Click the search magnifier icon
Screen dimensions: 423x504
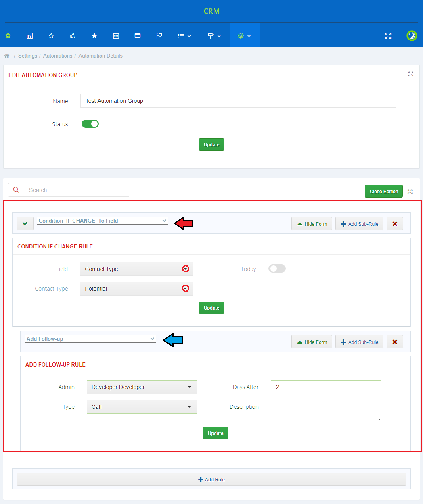click(16, 190)
